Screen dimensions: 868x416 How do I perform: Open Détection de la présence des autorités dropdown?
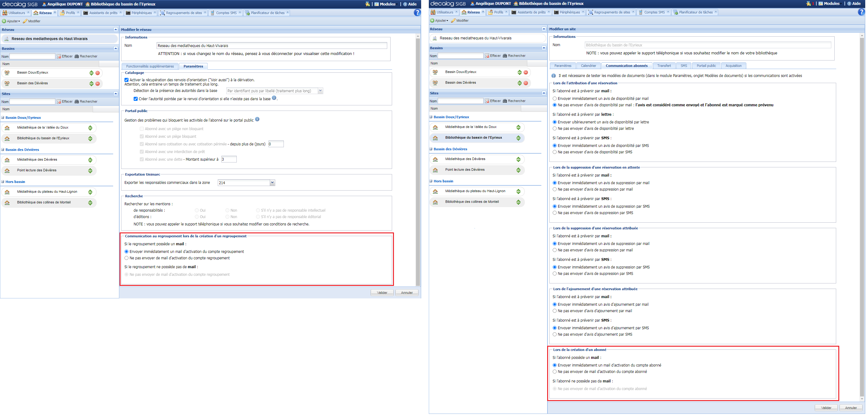[x=320, y=91]
